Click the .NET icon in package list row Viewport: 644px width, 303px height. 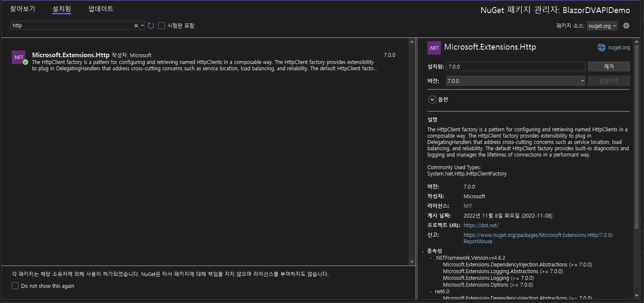pyautogui.click(x=19, y=57)
